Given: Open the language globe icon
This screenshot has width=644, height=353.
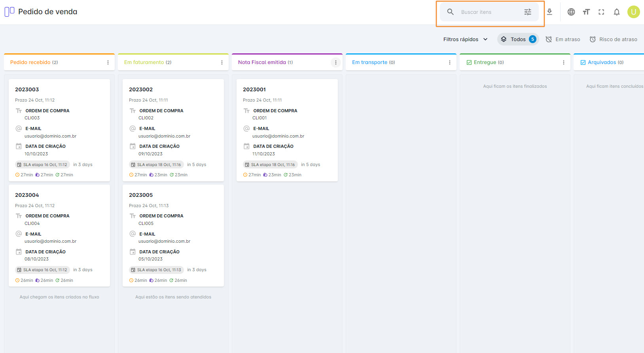Looking at the screenshot, I should pyautogui.click(x=571, y=12).
